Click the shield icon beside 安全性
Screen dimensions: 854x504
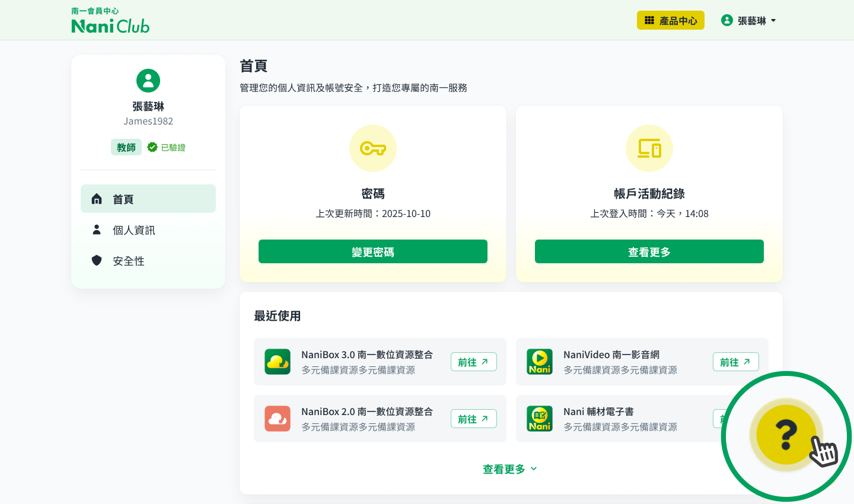(97, 260)
